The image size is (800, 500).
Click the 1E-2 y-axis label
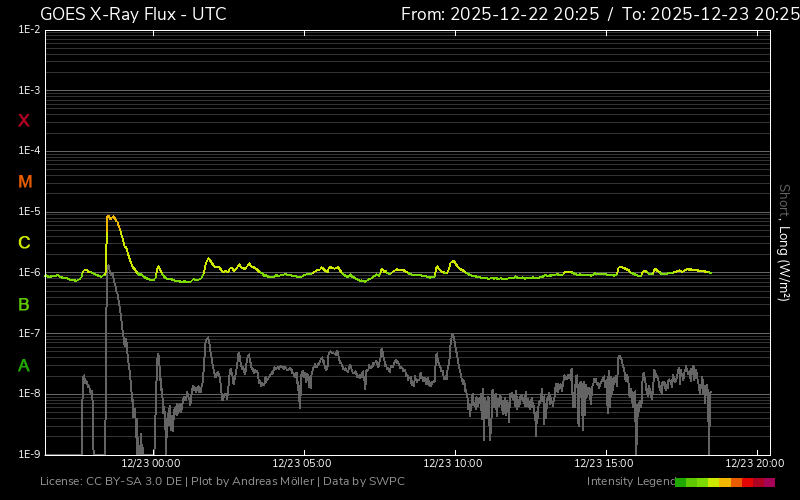tap(29, 30)
